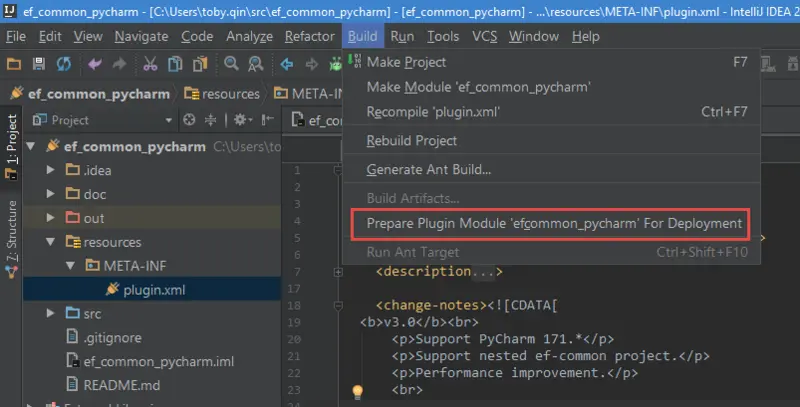Collapse the ef_common_pycharm root node
The width and height of the screenshot is (800, 407).
(x=31, y=146)
